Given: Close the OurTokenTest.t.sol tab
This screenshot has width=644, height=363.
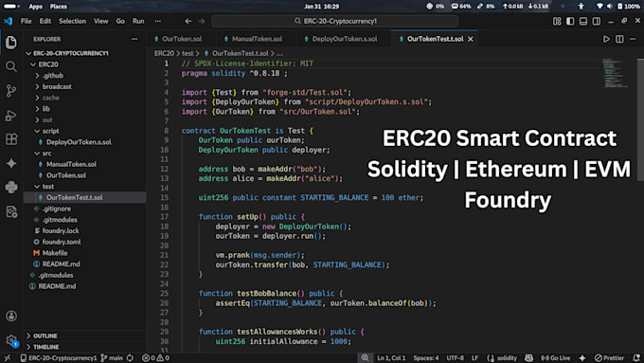Looking at the screenshot, I should click(x=471, y=39).
